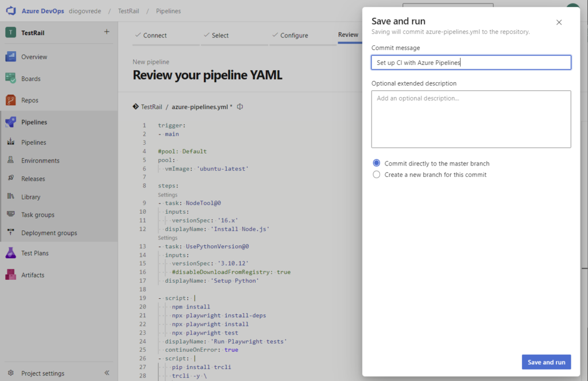Go to the Configure step tab

point(293,36)
